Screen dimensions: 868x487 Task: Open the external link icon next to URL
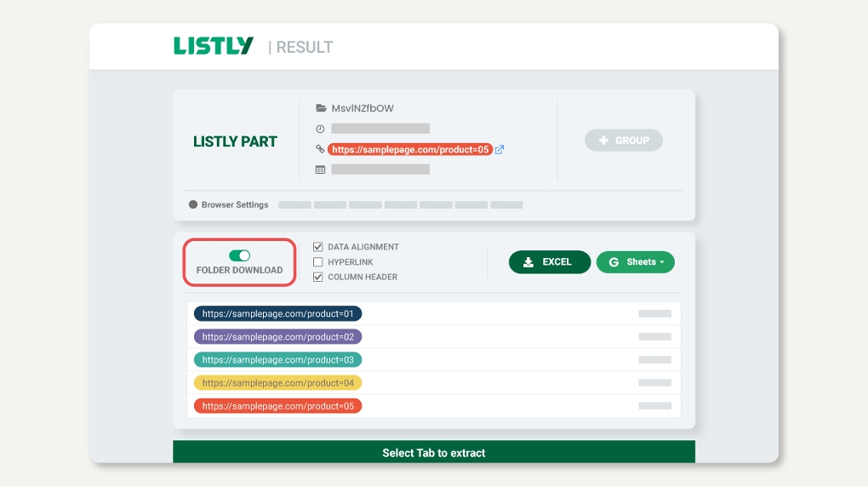(500, 149)
